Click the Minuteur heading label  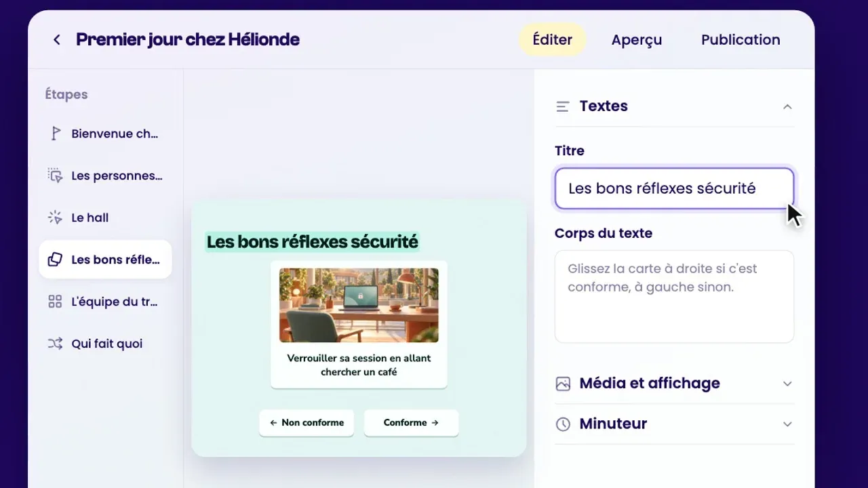(x=613, y=424)
